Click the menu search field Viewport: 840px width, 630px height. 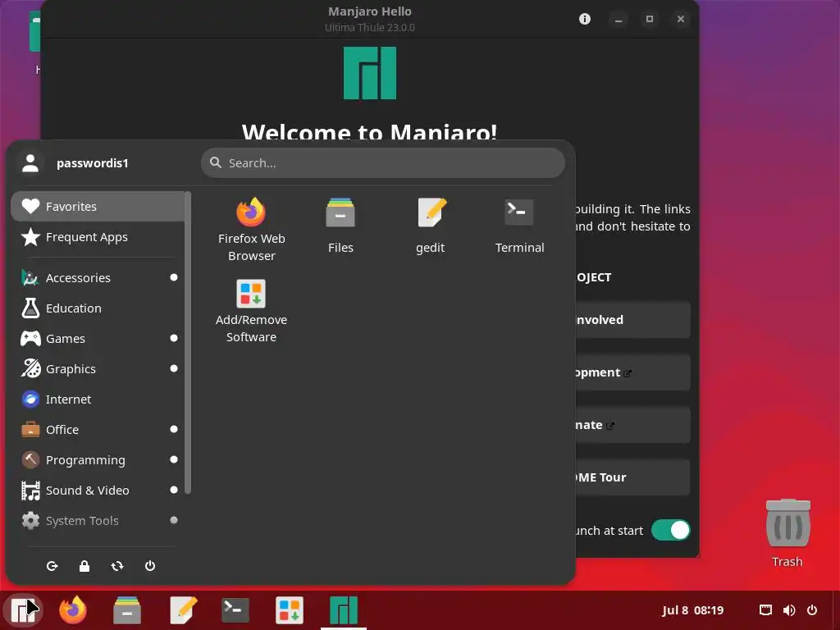click(x=382, y=163)
